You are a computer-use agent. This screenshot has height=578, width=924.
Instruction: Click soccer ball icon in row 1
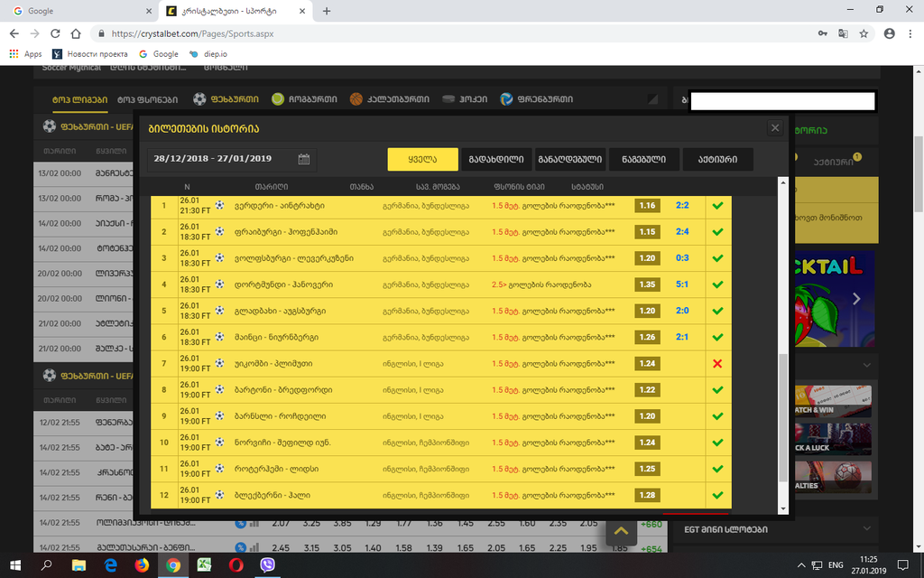(220, 205)
